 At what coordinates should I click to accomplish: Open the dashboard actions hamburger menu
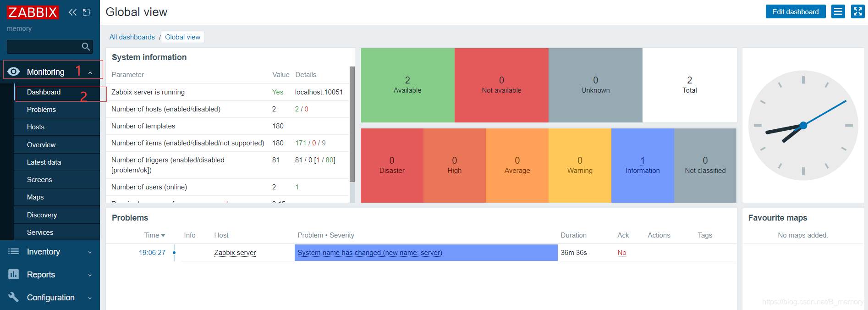(838, 11)
